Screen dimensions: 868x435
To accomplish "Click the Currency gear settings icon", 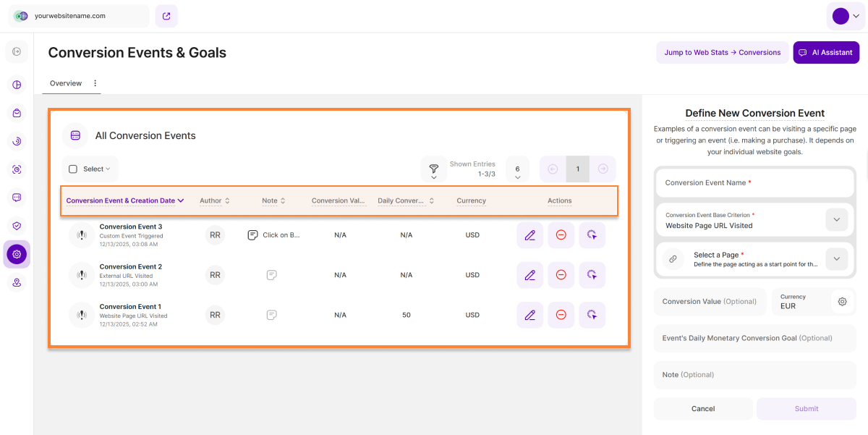I will pos(842,302).
